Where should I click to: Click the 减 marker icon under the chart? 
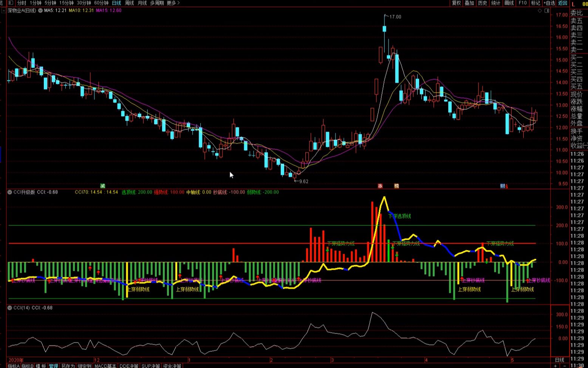(x=102, y=186)
